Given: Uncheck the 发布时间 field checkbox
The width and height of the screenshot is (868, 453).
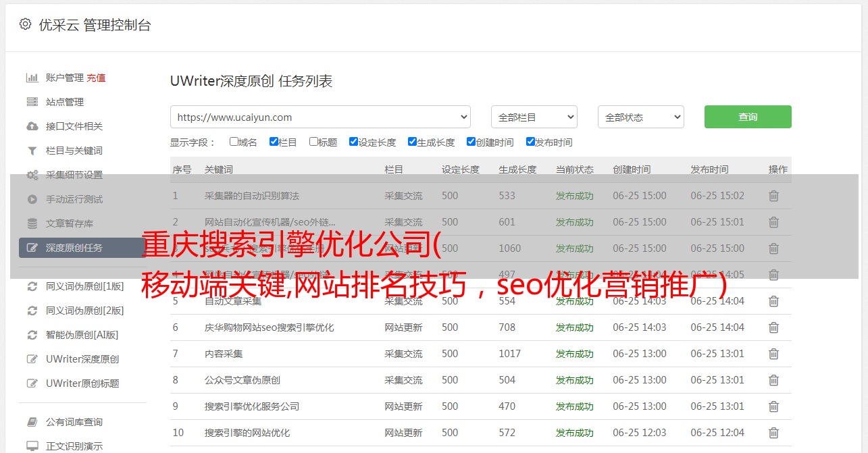Looking at the screenshot, I should [x=530, y=142].
